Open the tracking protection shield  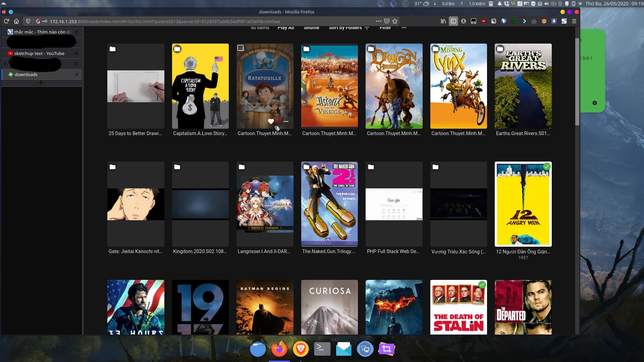pyautogui.click(x=28, y=21)
